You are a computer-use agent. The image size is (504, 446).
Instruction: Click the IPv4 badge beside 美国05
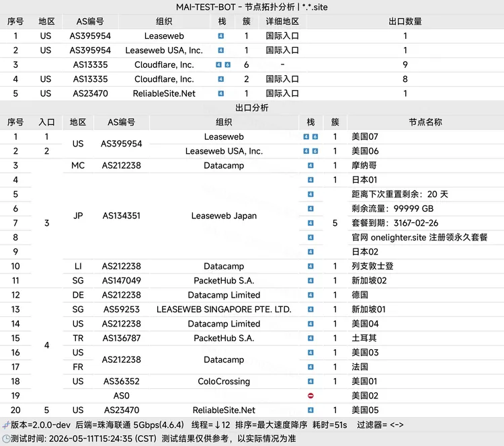(x=310, y=410)
